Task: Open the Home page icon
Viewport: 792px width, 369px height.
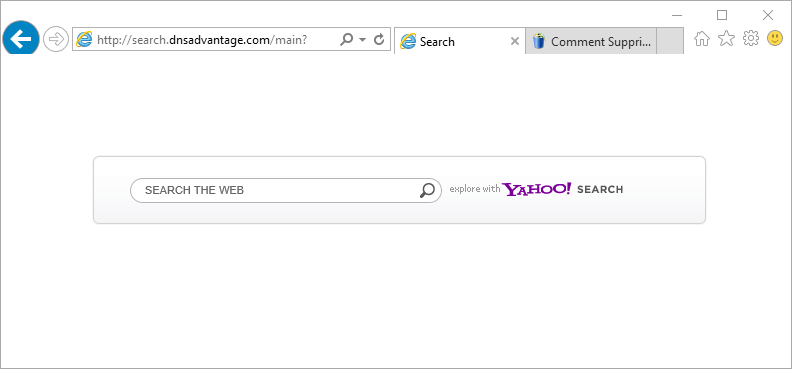Action: (702, 38)
